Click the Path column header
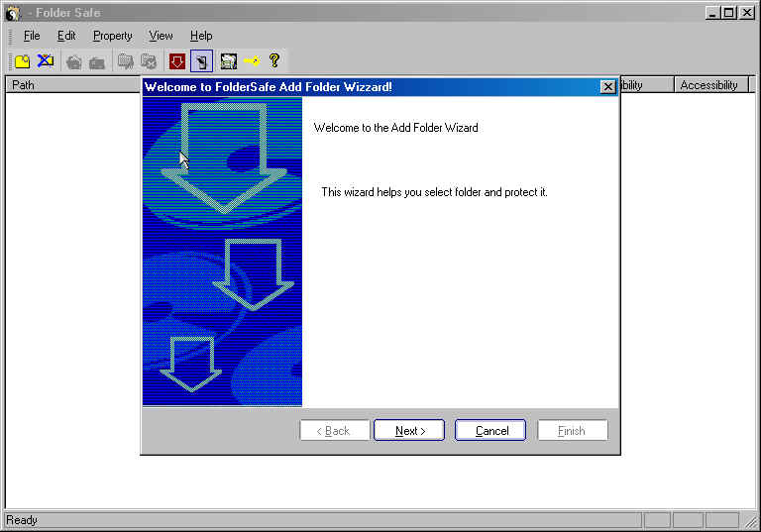Image resolution: width=761 pixels, height=532 pixels. [x=72, y=85]
